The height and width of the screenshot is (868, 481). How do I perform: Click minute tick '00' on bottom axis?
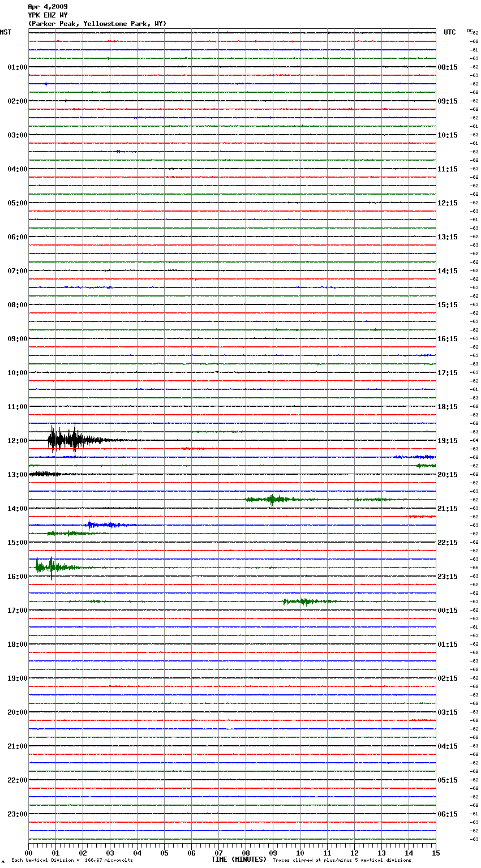point(28,853)
